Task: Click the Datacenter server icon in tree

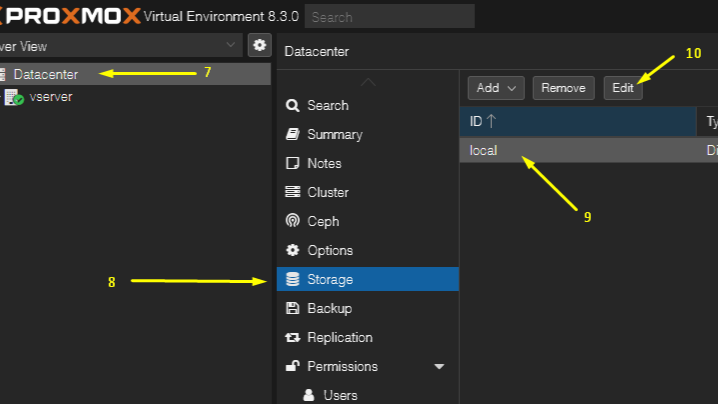Action: (3, 74)
